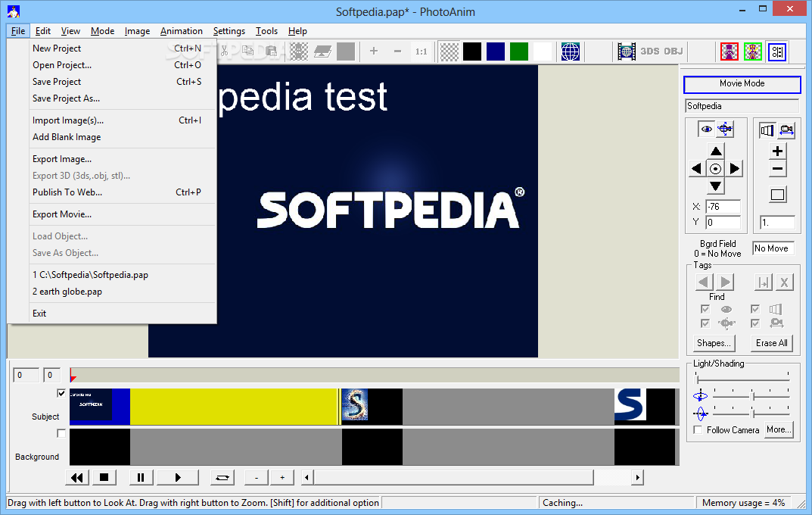Click the Shapes... button
812x515 pixels.
[x=714, y=343]
